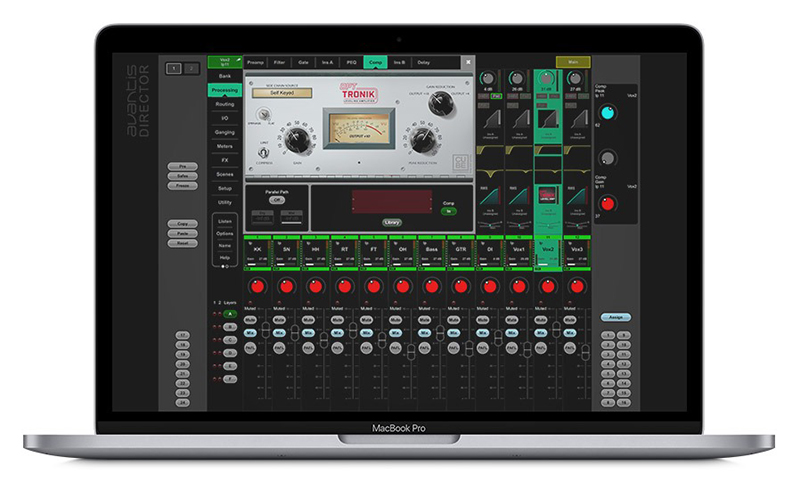Expand the Vox2 channel name header

coord(547,248)
